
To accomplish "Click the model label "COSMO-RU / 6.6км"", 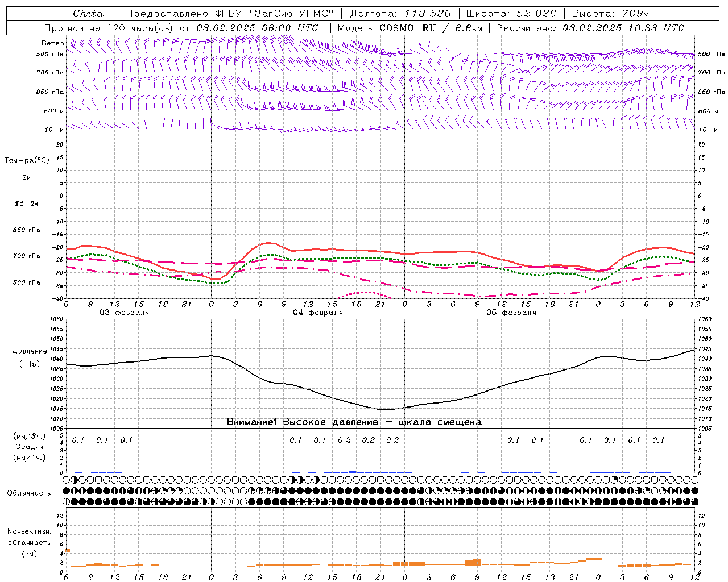I will [x=432, y=28].
